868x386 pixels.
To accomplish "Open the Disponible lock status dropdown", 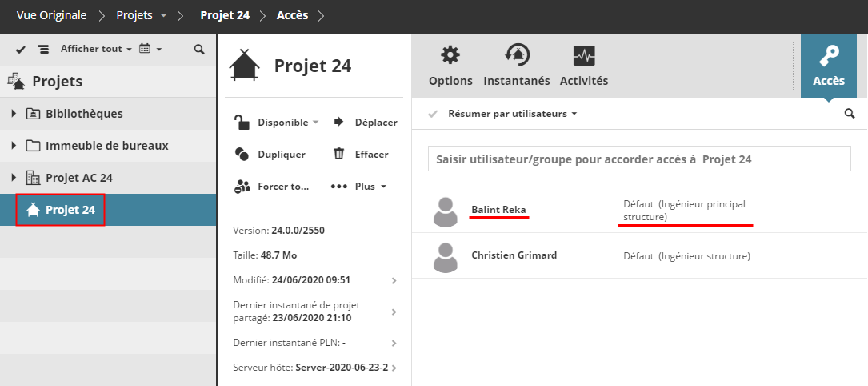I will (x=277, y=123).
